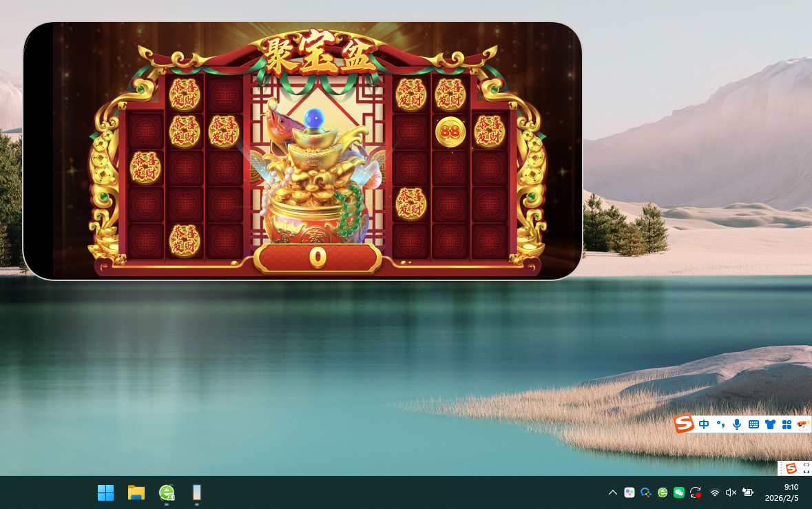Expand the hidden tray icons chevron
Screen dimensions: 812x509
pyautogui.click(x=612, y=492)
